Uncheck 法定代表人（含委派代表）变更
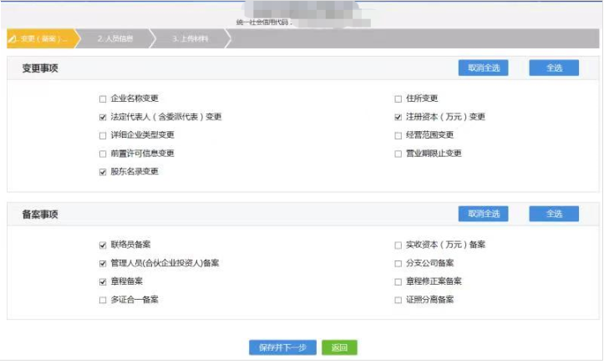Viewport: 609px width, 364px height. pos(103,117)
